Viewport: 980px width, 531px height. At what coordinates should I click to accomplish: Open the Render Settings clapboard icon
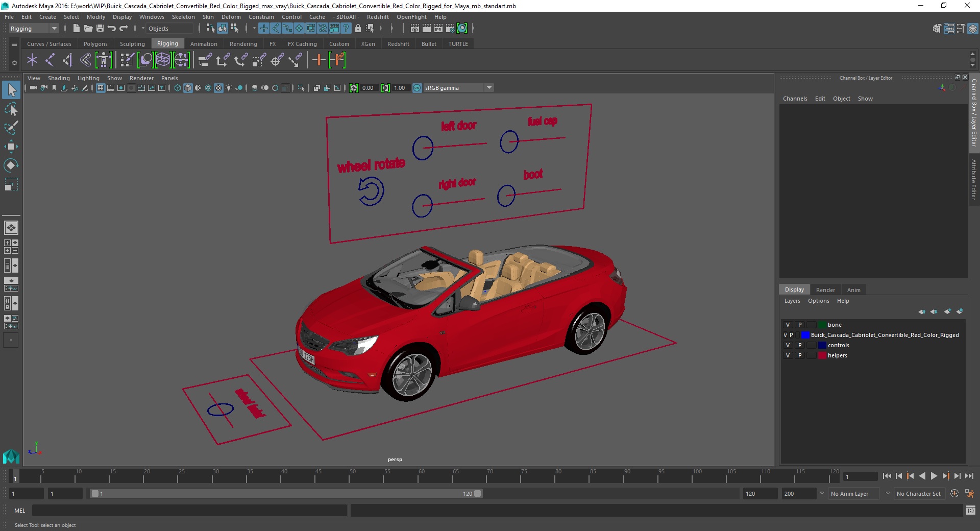click(450, 29)
